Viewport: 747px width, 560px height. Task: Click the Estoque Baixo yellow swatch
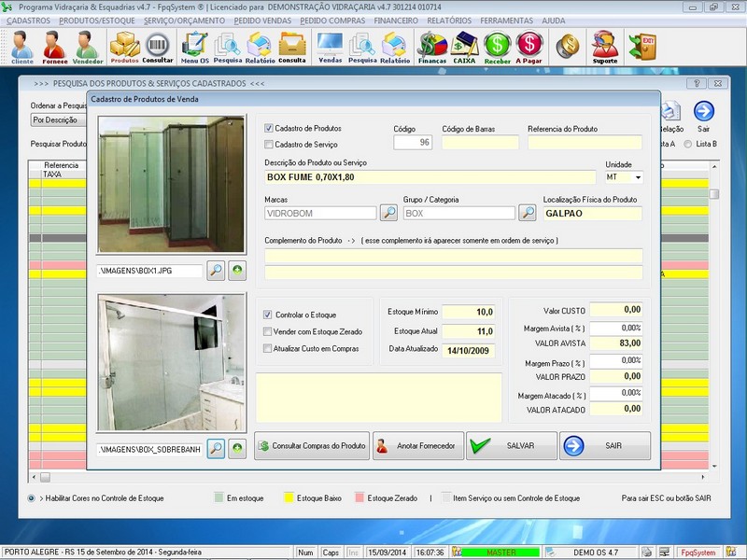289,497
